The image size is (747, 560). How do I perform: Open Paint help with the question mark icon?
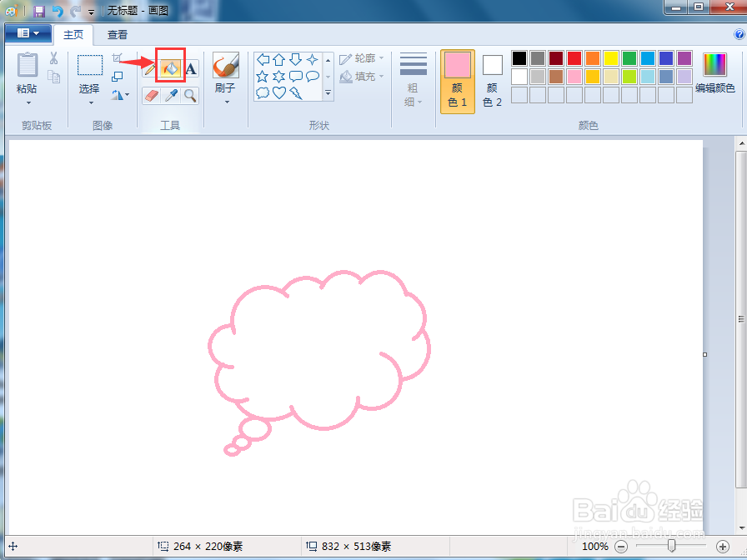pos(739,34)
